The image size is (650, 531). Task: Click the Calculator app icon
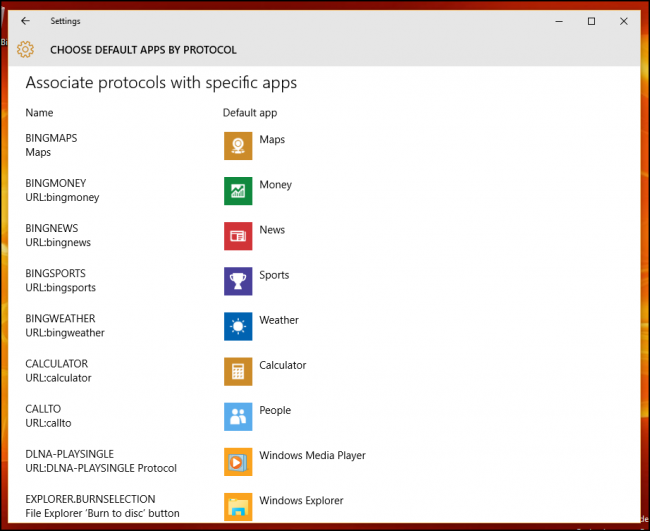click(x=238, y=371)
